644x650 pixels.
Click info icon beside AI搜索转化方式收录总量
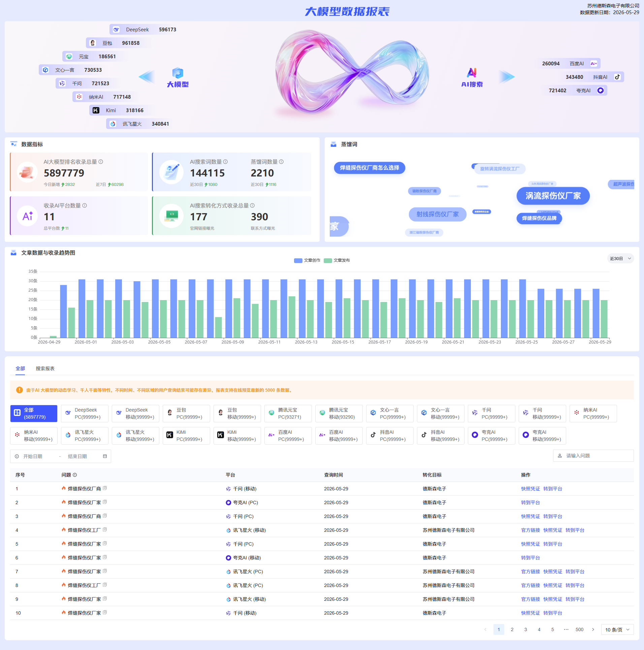point(252,205)
